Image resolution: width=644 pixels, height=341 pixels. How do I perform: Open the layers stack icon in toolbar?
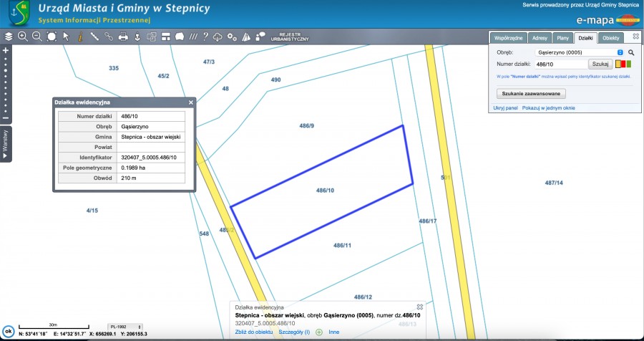(8, 37)
